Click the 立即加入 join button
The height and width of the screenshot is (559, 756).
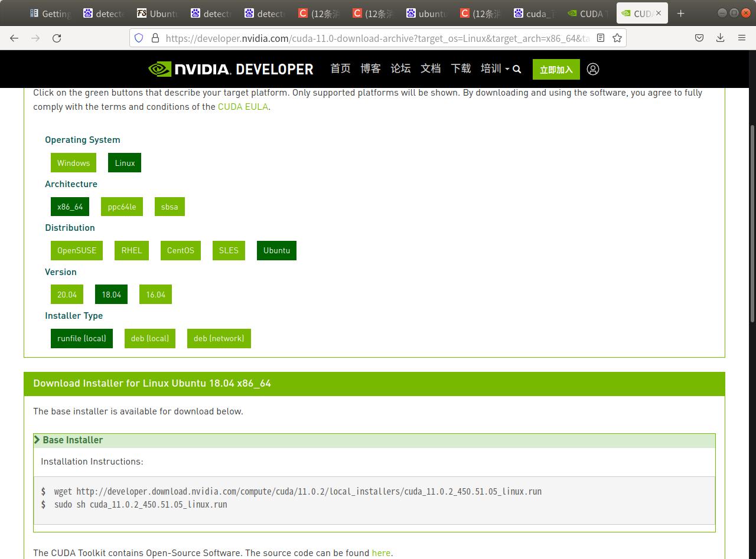click(x=556, y=69)
